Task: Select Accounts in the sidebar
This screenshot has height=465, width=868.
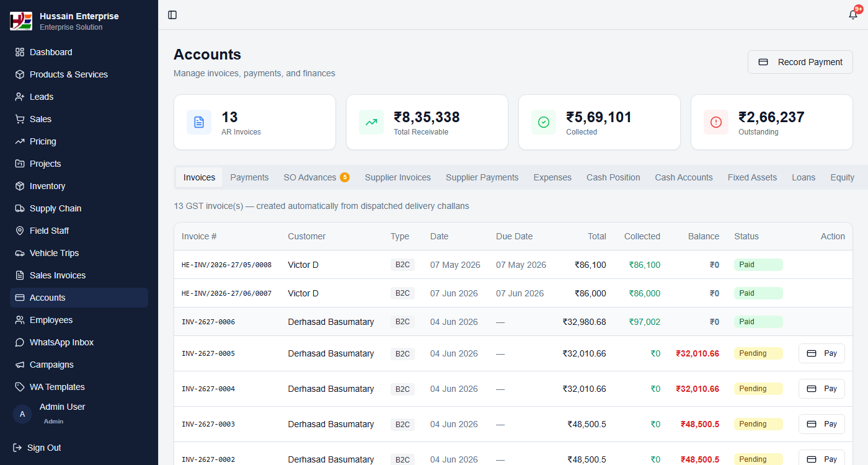Action: (x=79, y=298)
